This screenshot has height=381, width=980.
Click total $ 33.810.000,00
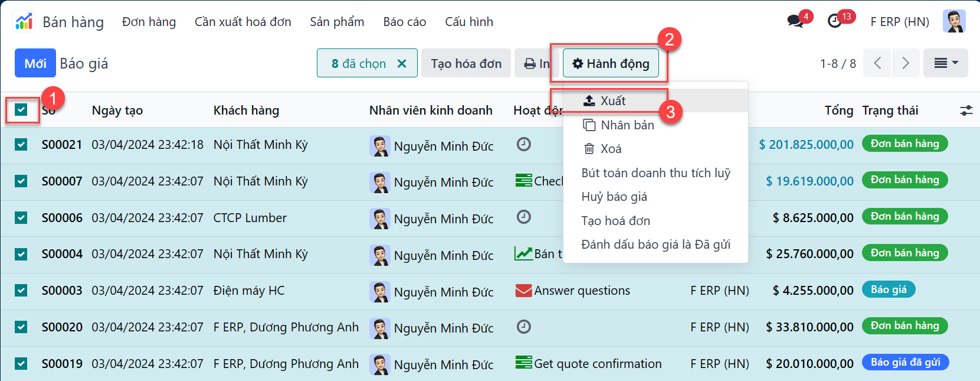click(809, 327)
